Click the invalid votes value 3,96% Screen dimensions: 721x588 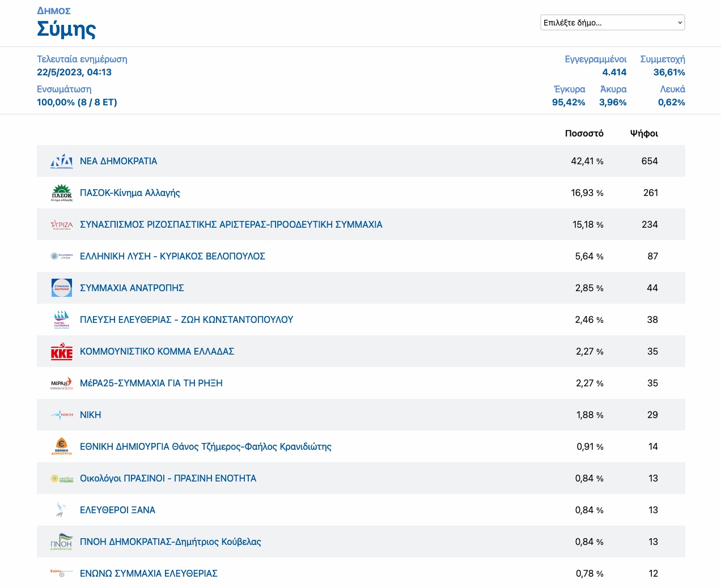point(613,102)
